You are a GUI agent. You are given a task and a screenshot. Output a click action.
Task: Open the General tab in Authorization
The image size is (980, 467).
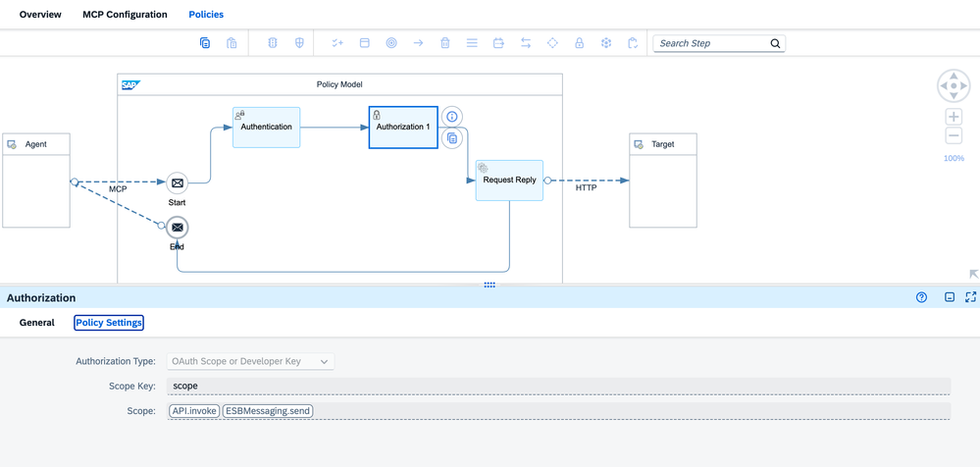tap(37, 323)
